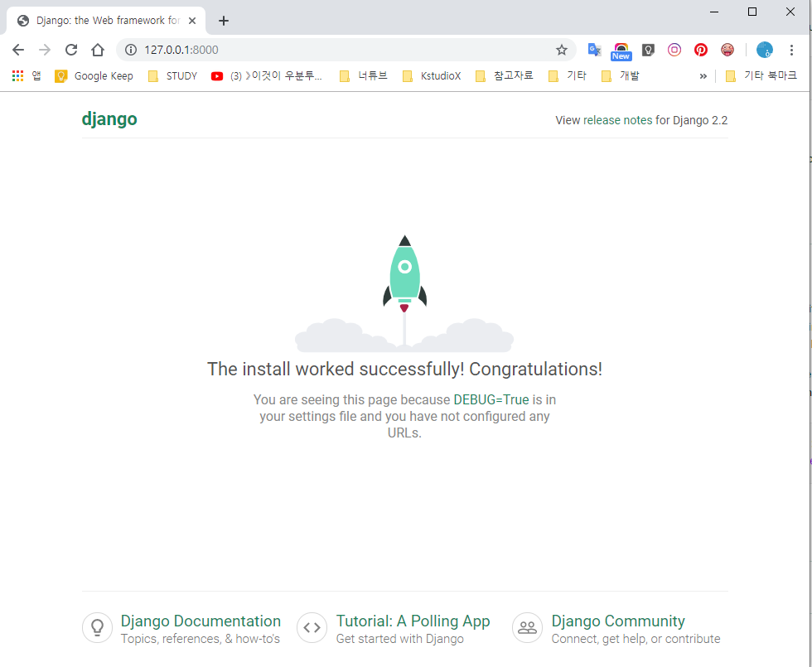
Task: Visit the Django Community link
Action: pos(618,621)
